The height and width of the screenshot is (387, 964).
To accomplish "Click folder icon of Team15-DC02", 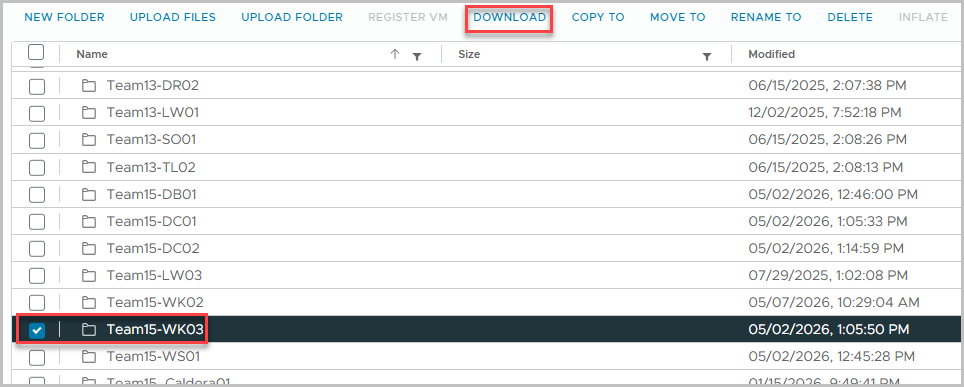I will (x=89, y=249).
